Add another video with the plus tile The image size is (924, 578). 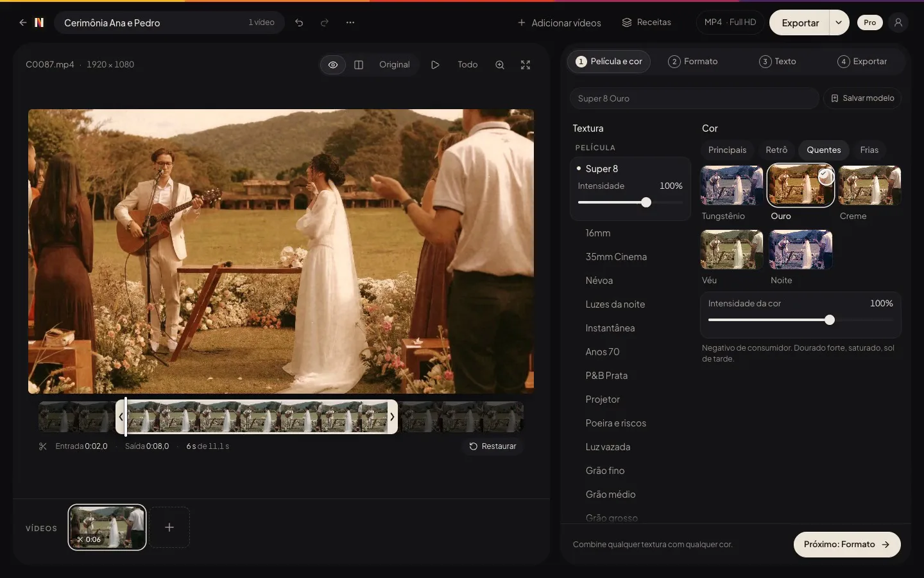[x=169, y=527]
